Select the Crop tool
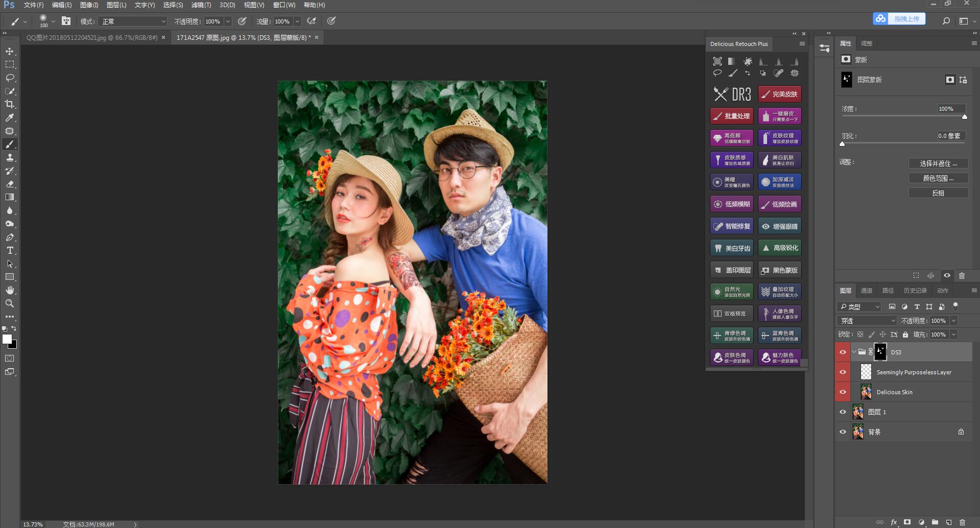Screen dimensions: 980x528 click(10, 104)
